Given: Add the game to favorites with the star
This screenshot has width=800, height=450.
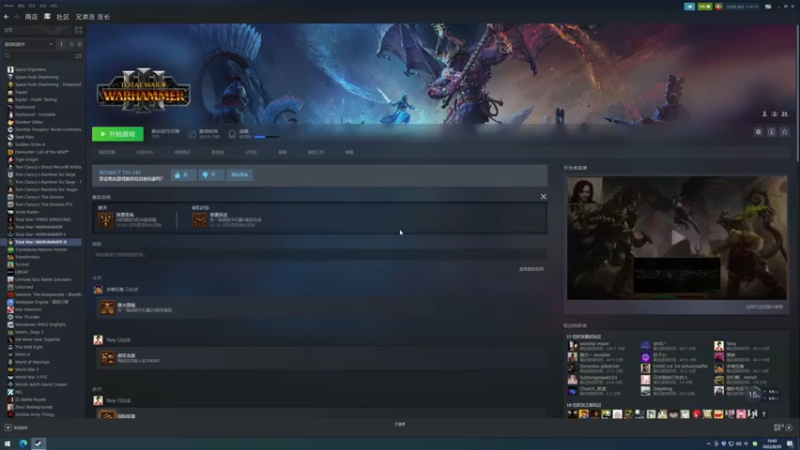Looking at the screenshot, I should (x=785, y=132).
